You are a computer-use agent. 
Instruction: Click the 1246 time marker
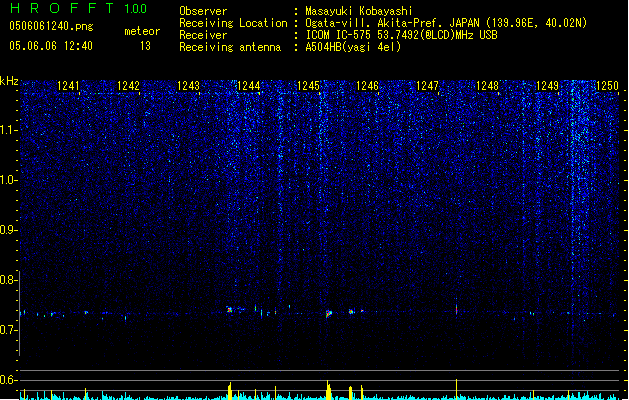pos(367,85)
